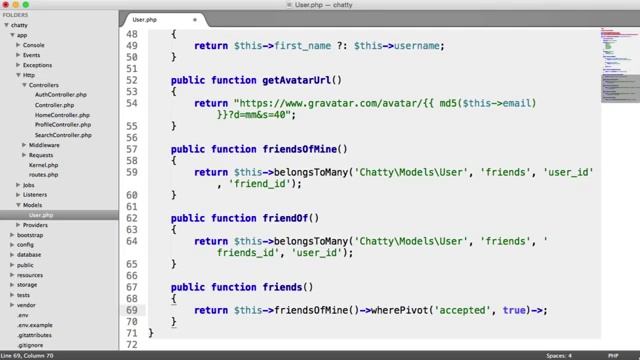Expand the Console folder arrow
The height and width of the screenshot is (360, 640).
(18, 45)
